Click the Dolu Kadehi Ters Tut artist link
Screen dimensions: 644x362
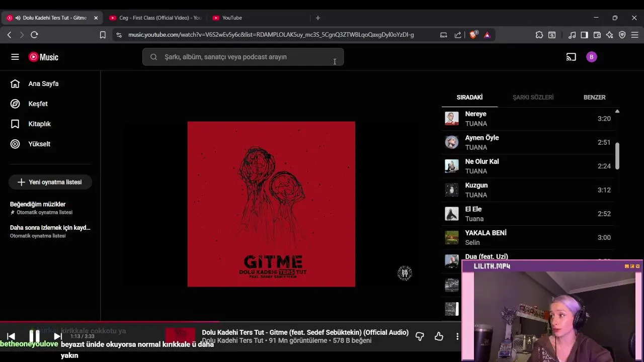(232, 341)
